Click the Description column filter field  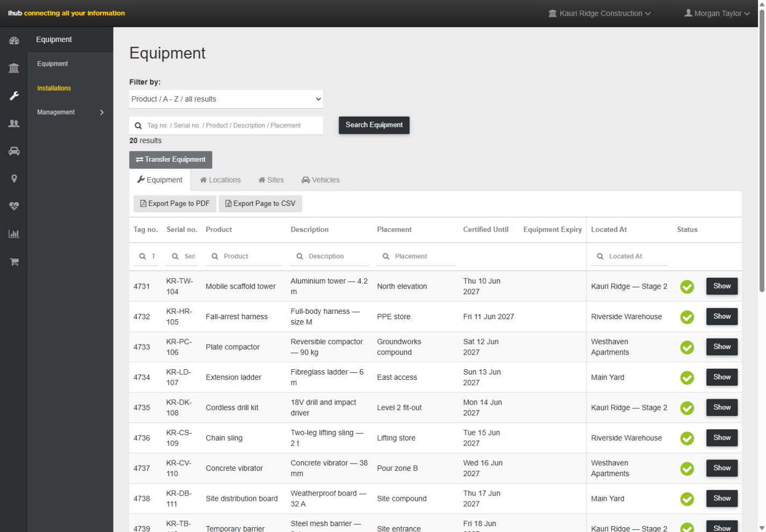(330, 257)
